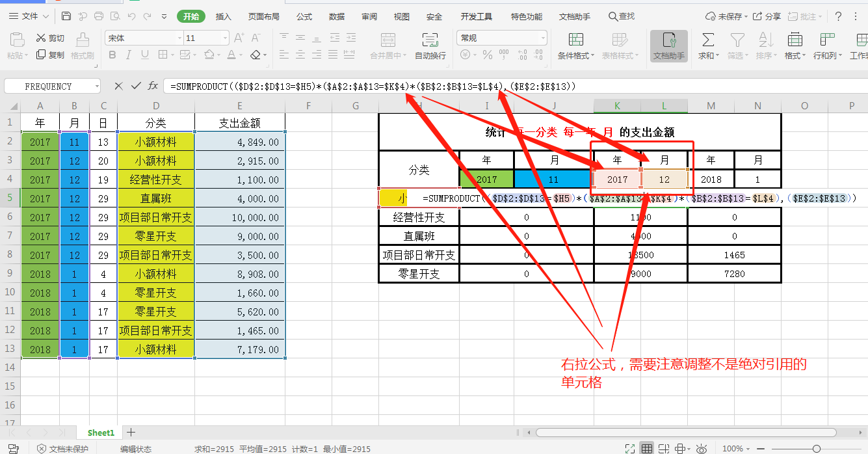868x454 pixels.
Task: Click the save icon in quick access toolbar
Action: (x=66, y=16)
